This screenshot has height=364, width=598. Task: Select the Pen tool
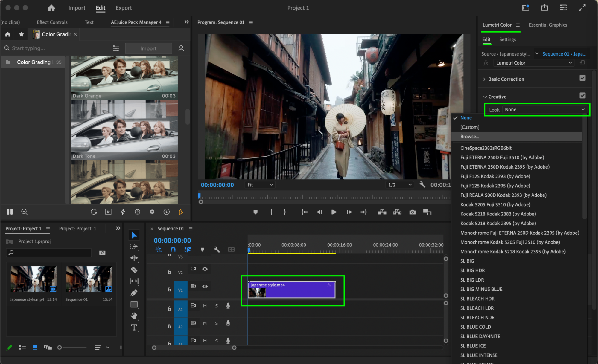134,293
